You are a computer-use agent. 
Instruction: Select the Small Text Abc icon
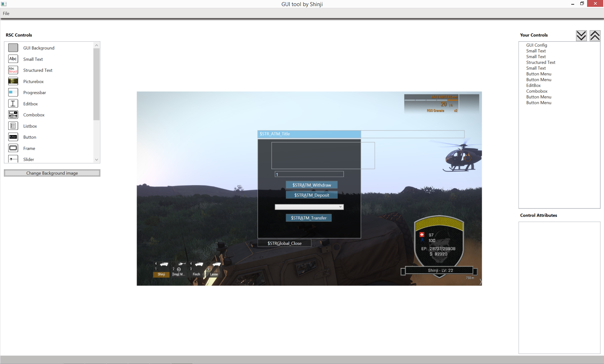coord(13,59)
